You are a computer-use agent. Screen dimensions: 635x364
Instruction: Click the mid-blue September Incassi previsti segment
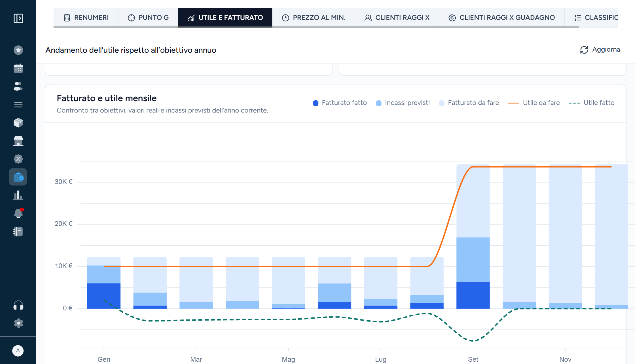tap(473, 259)
